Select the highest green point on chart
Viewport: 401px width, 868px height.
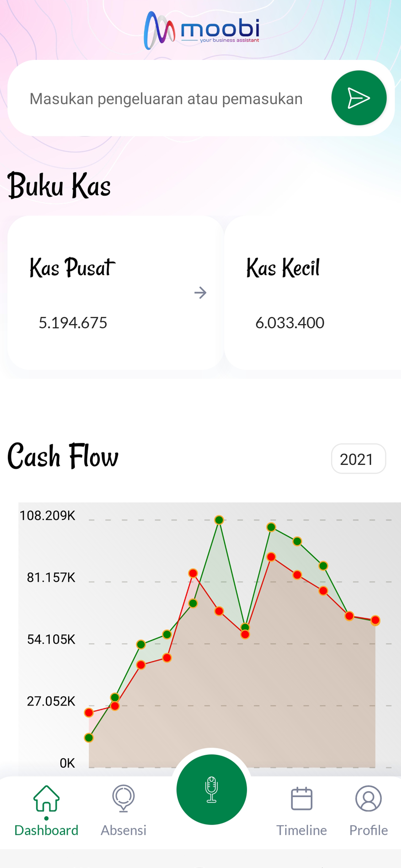(x=219, y=520)
